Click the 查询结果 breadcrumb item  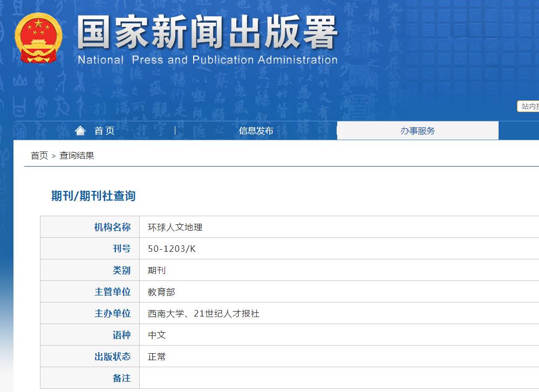77,156
